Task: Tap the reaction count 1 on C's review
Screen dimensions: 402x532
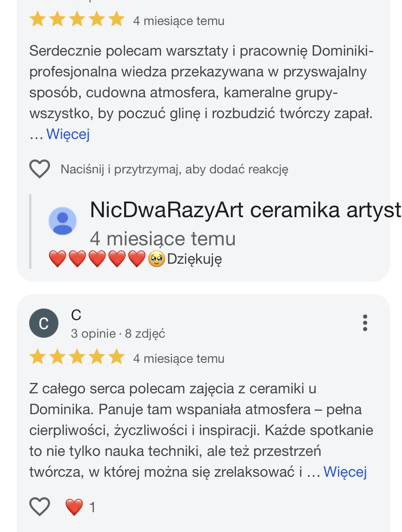Action: [x=92, y=507]
